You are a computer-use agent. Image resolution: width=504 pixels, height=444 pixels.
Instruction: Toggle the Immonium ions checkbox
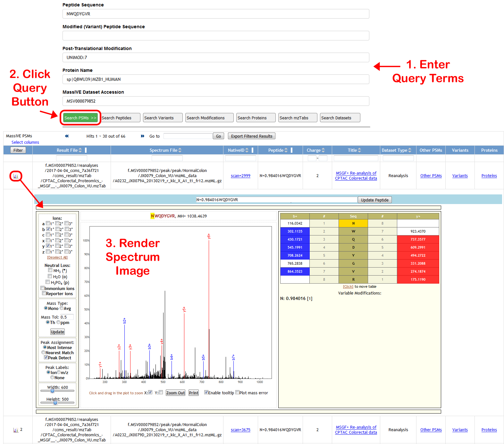[x=43, y=288]
